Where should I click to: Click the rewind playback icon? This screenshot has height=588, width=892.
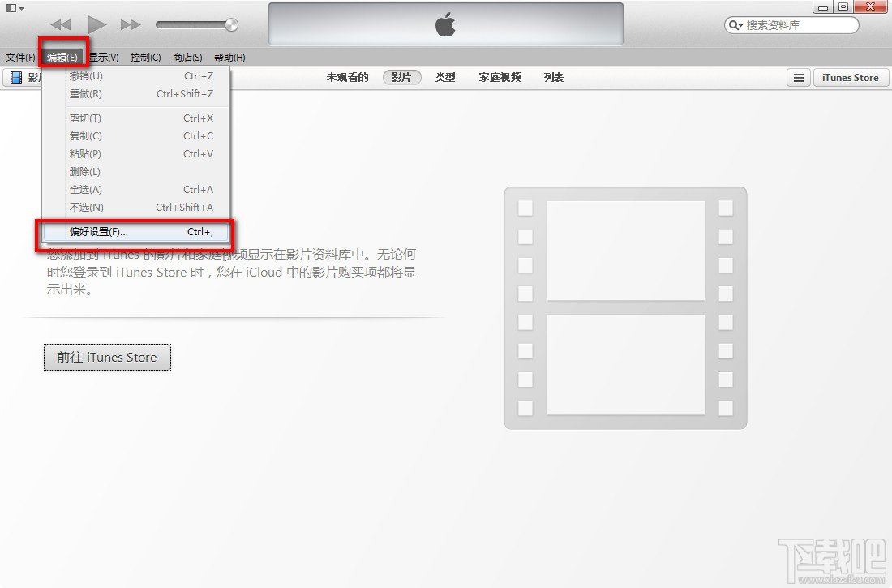pos(60,24)
